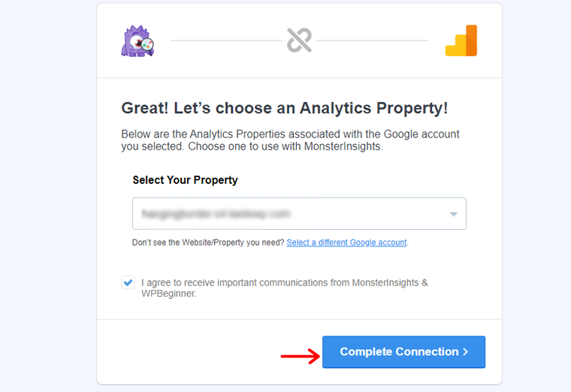Image resolution: width=571 pixels, height=392 pixels.
Task: Finish setup with the Complete Connection button
Action: click(404, 352)
